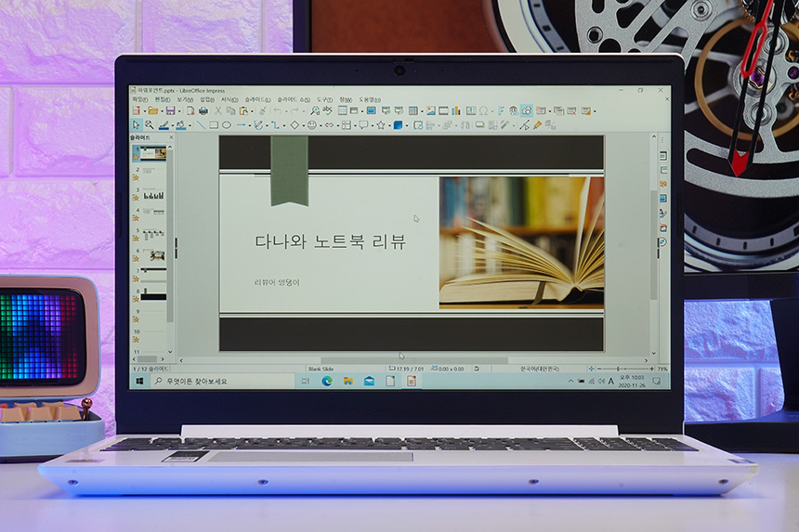Expand the Open file dropdown arrow

162,111
